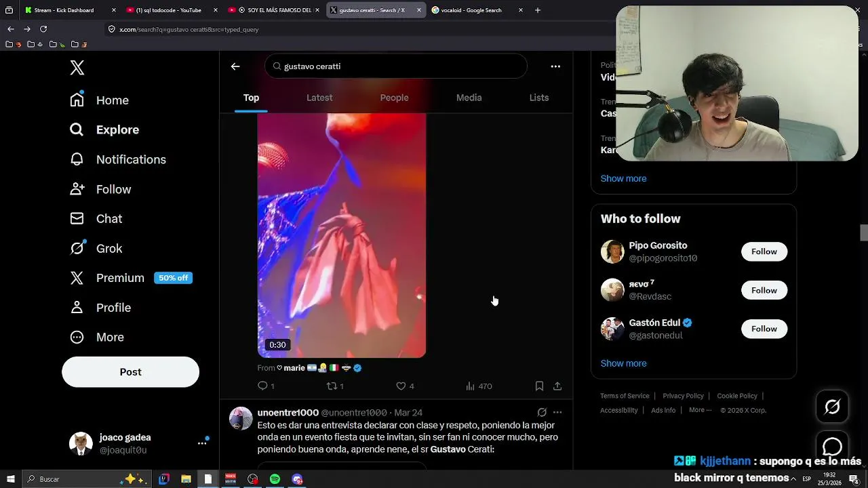
Task: Open the Follow section in sidebar
Action: tap(100, 189)
